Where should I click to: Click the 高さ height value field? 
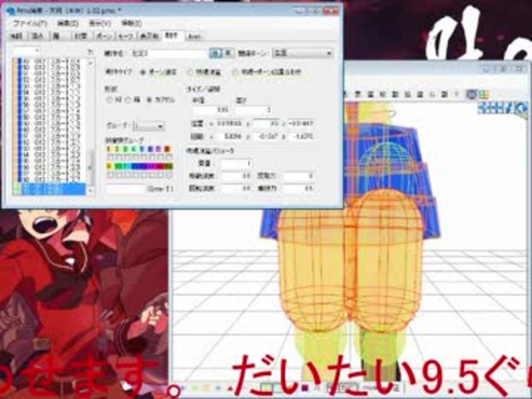[x=253, y=110]
